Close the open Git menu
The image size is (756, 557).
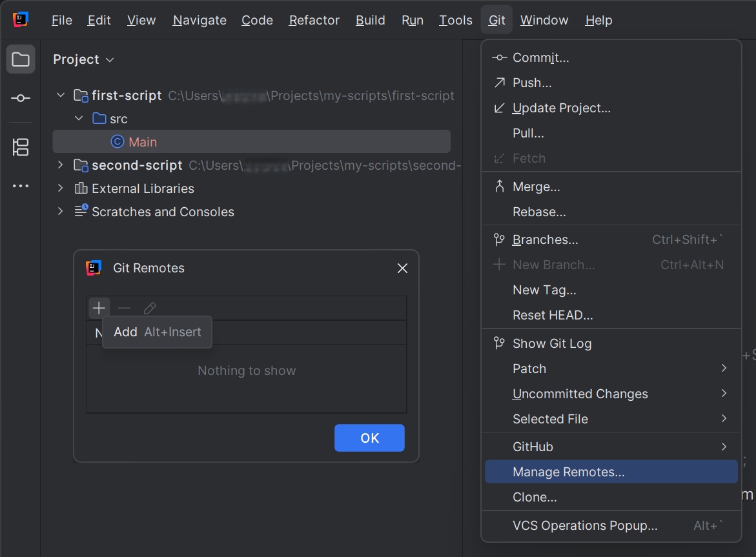click(x=496, y=20)
